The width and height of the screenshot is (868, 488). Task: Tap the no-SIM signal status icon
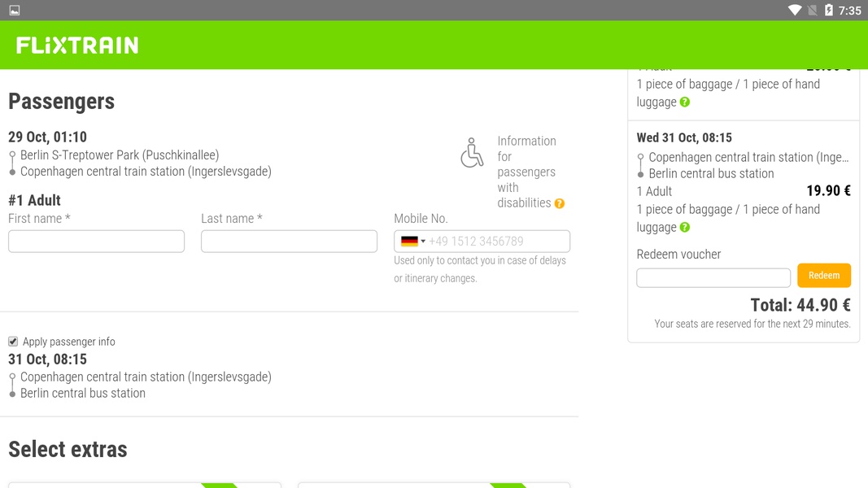click(812, 10)
